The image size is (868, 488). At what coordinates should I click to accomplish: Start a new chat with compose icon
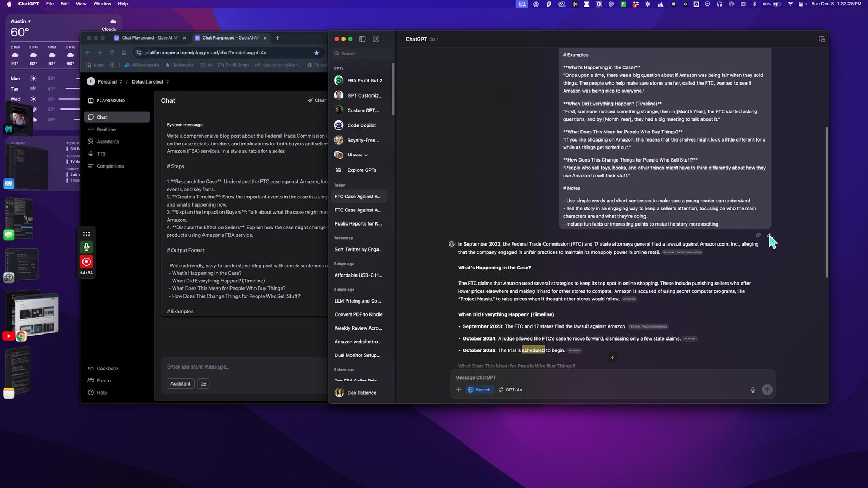[376, 39]
